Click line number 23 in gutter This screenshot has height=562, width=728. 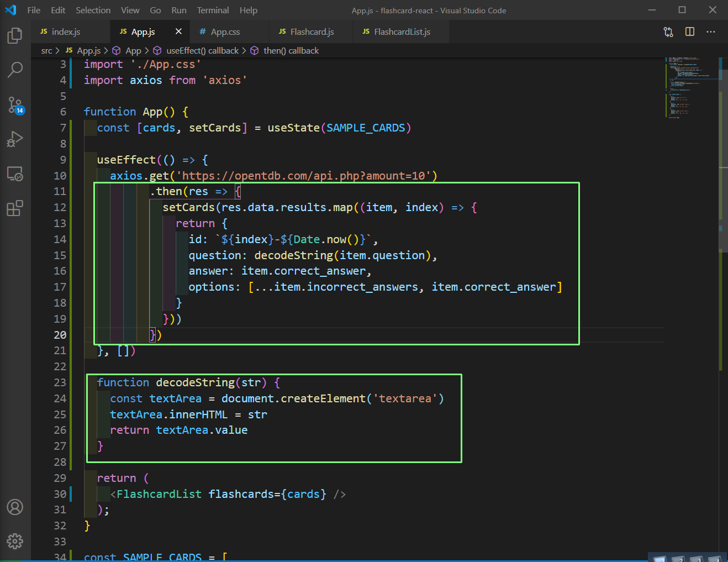[60, 382]
